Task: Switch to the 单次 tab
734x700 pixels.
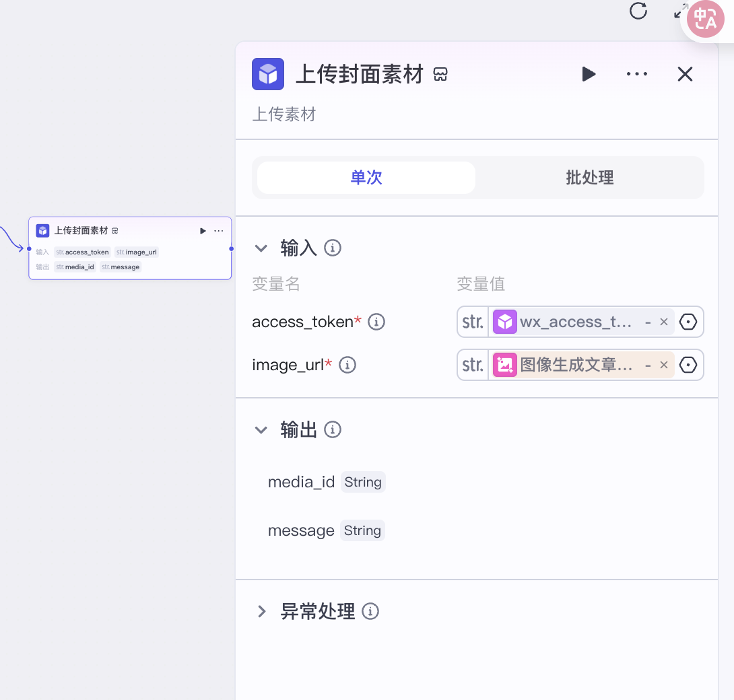Action: 366,178
